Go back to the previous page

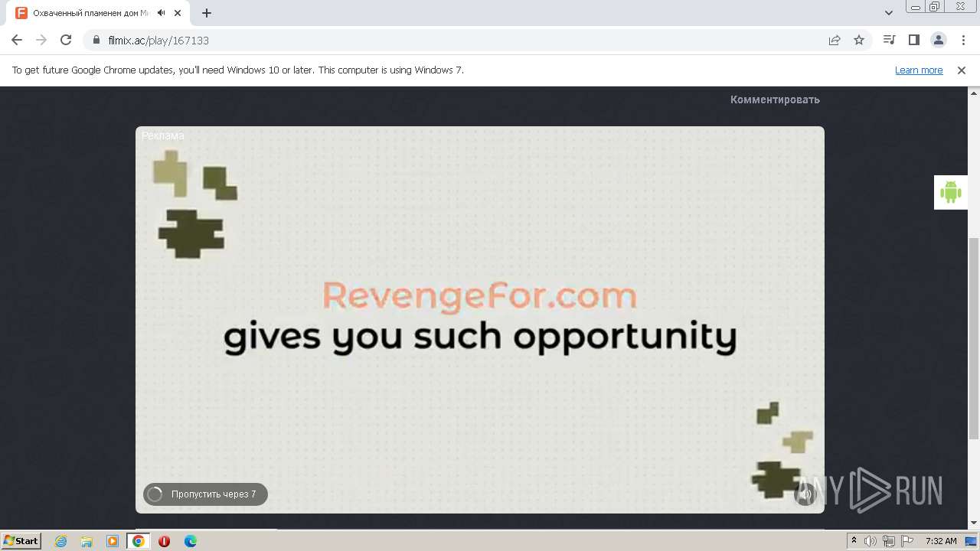click(x=17, y=40)
